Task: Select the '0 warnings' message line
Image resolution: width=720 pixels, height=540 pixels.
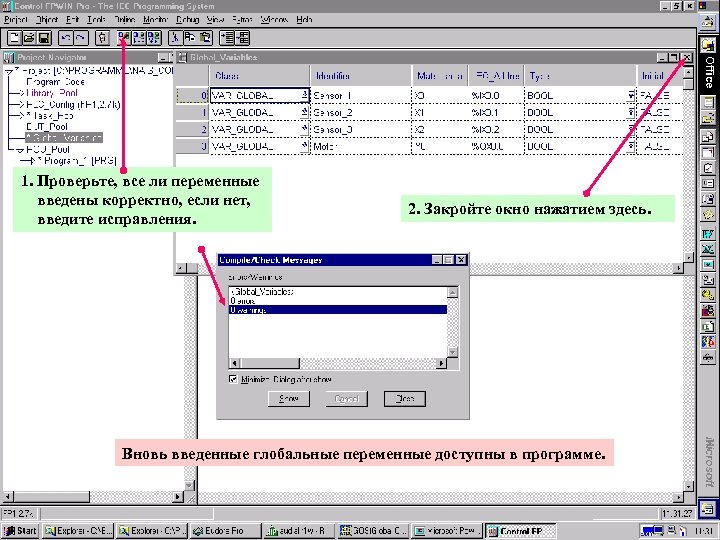Action: 338,310
